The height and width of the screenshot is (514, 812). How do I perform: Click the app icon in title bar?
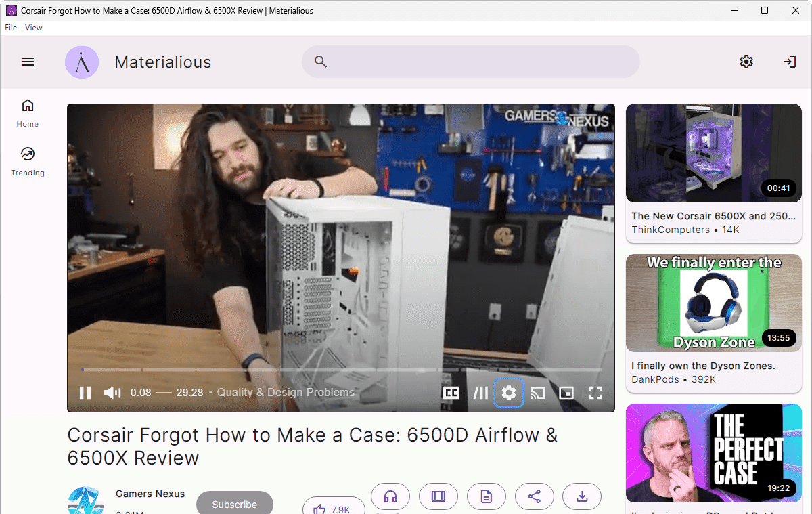(11, 10)
